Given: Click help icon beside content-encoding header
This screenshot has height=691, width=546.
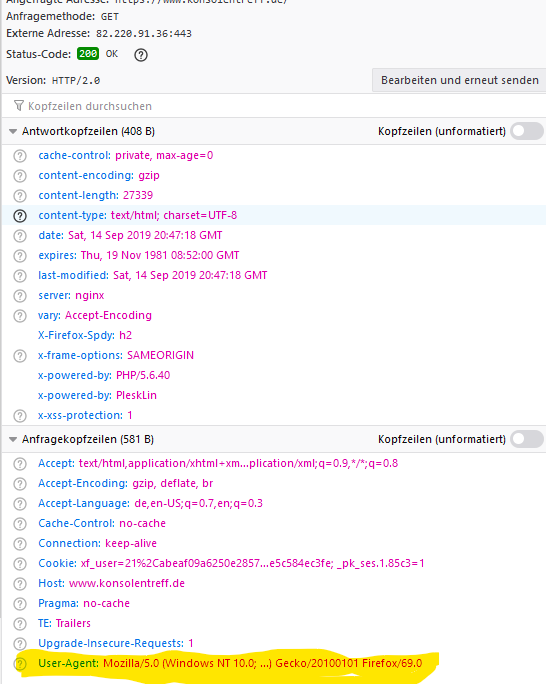Looking at the screenshot, I should 20,176.
